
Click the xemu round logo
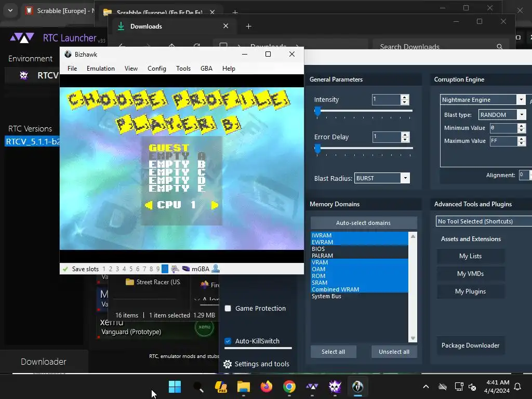click(204, 327)
